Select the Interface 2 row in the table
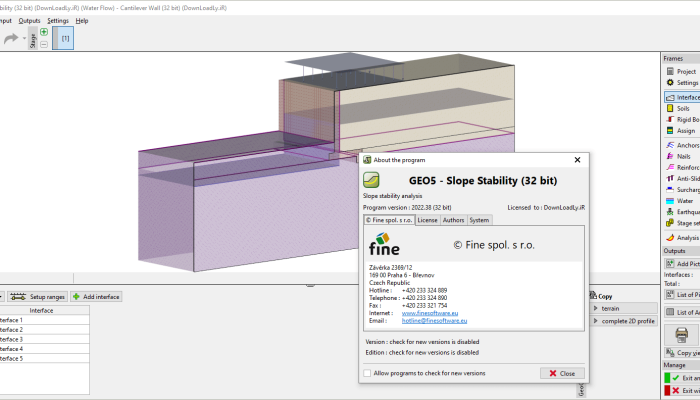 [x=45, y=329]
